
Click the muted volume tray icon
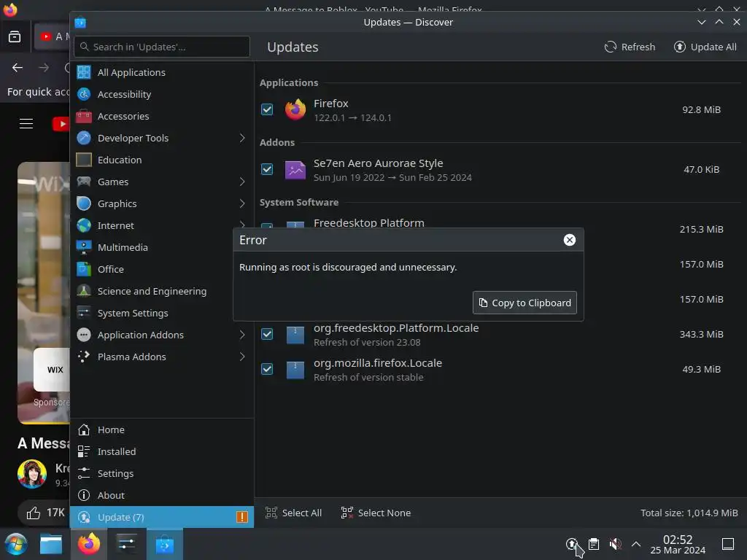[615, 544]
